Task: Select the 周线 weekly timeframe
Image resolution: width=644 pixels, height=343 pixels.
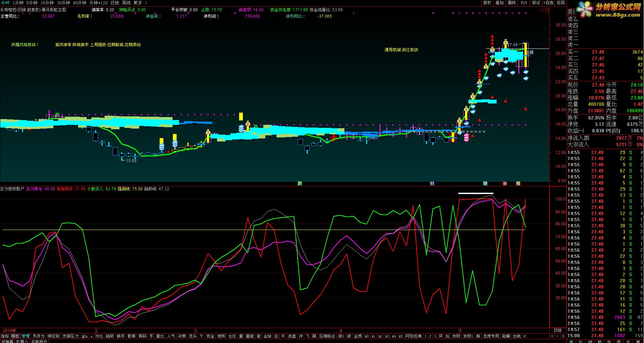Action: coord(126,3)
